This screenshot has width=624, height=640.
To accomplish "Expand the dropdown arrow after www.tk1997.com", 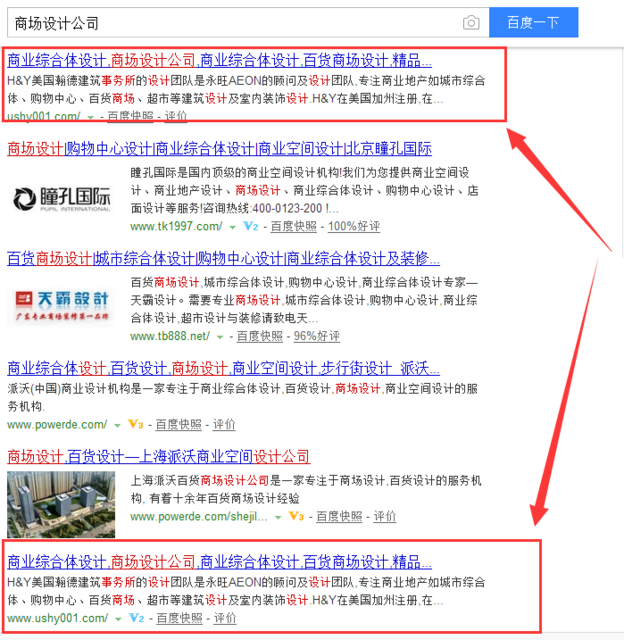I will (233, 227).
